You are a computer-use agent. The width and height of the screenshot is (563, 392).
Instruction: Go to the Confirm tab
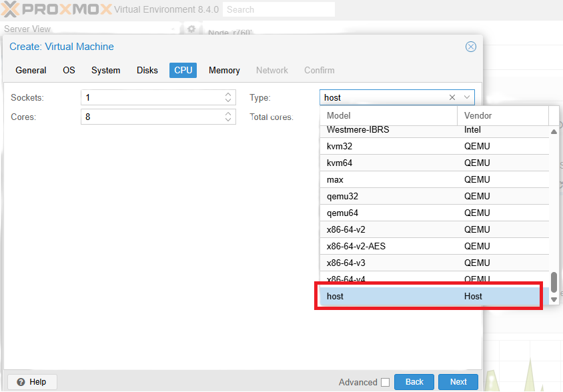(320, 71)
